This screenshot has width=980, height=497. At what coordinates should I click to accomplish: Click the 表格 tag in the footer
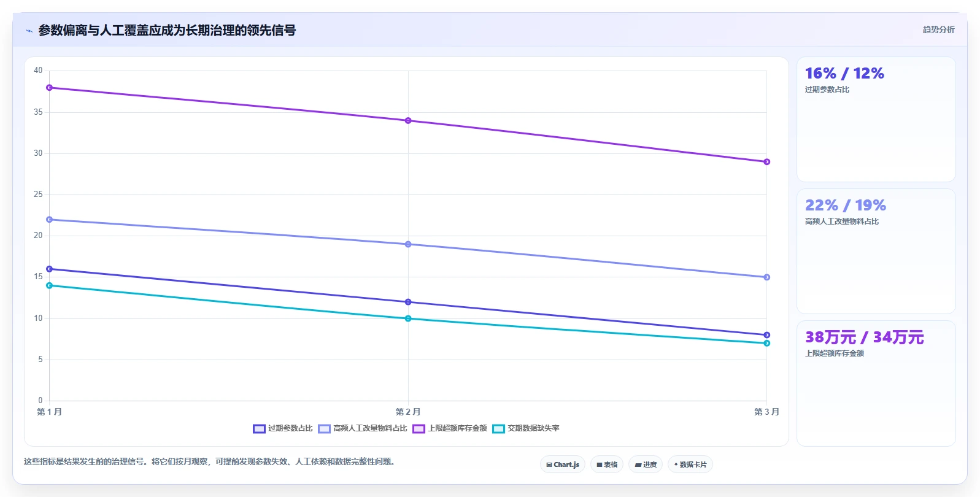(607, 464)
